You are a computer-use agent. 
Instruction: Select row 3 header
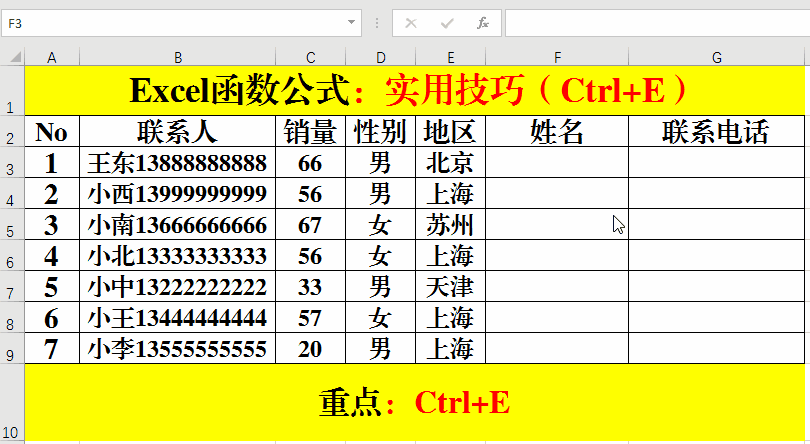(x=12, y=162)
